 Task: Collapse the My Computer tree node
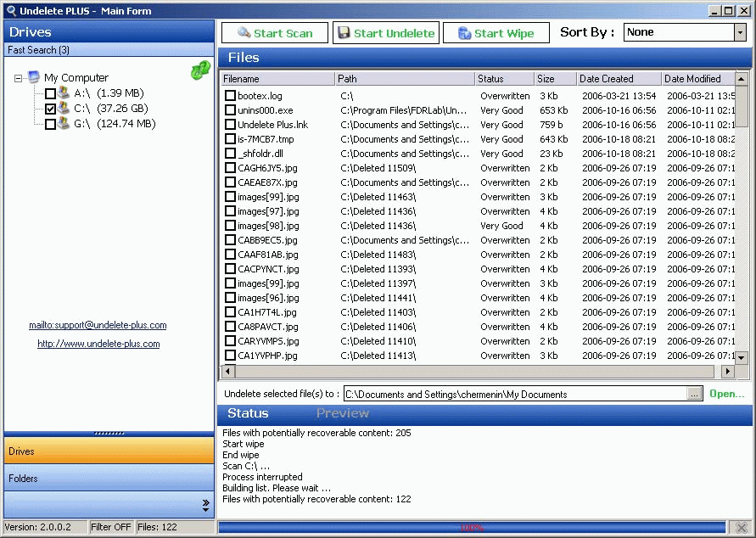18,78
